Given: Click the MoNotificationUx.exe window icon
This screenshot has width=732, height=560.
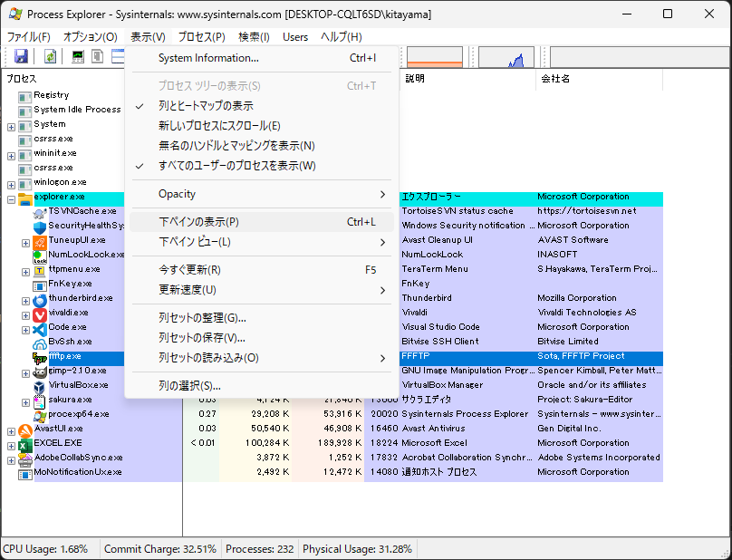Looking at the screenshot, I should pos(25,474).
